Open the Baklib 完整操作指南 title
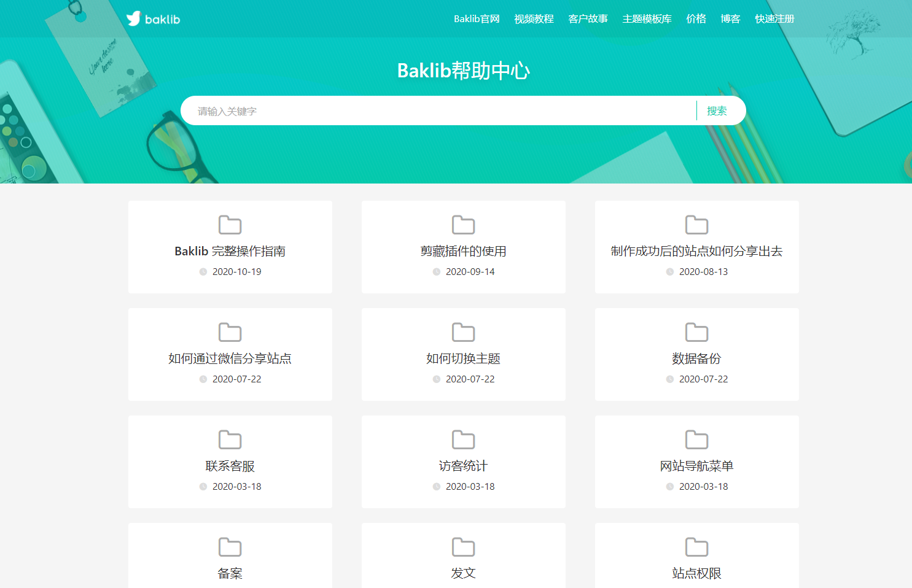Screen dimensions: 912x588 230,251
